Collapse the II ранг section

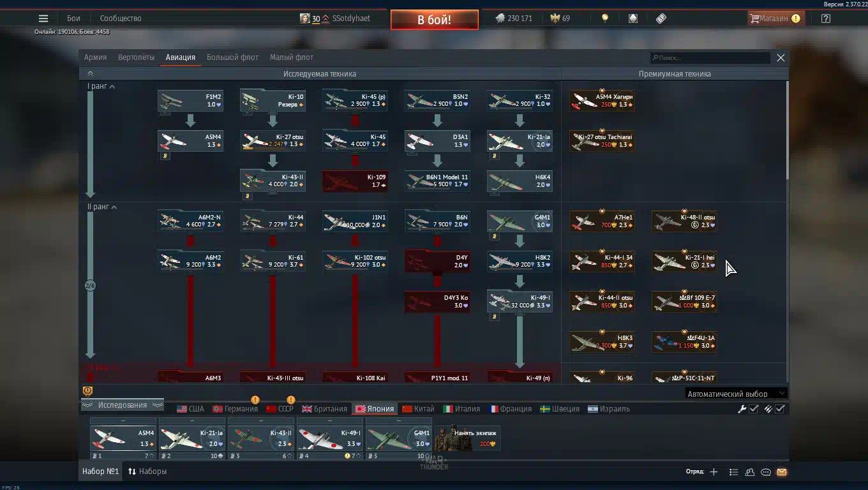[102, 207]
